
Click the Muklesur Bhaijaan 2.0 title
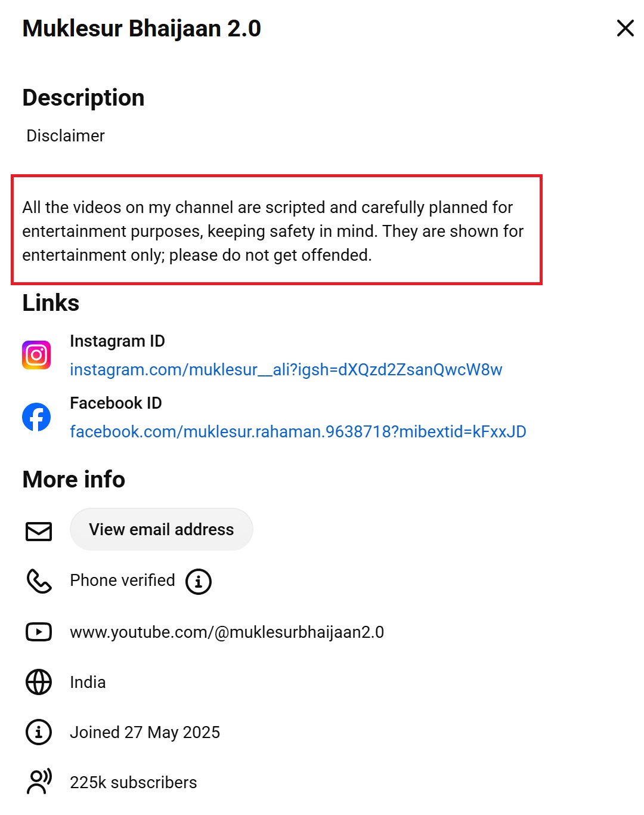click(x=141, y=29)
